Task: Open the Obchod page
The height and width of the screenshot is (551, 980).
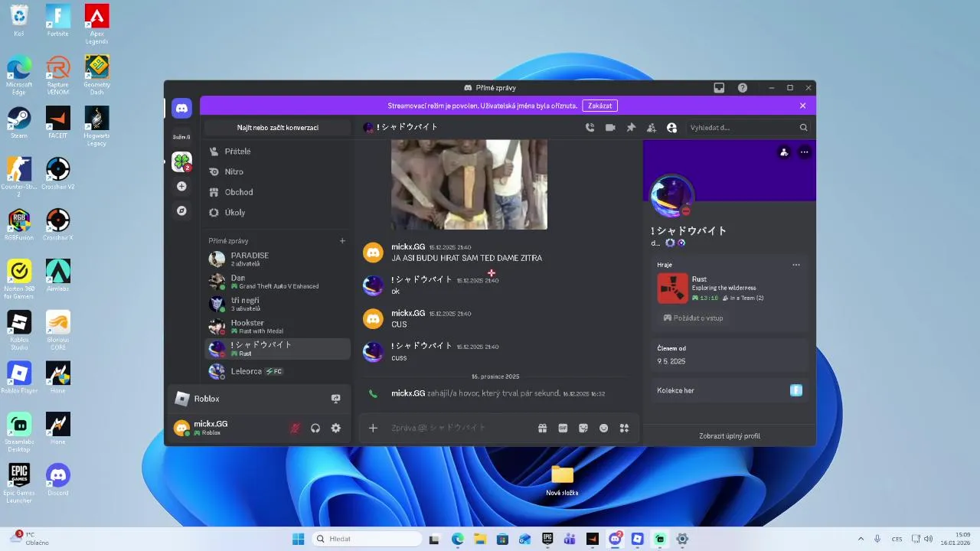Action: point(277,192)
